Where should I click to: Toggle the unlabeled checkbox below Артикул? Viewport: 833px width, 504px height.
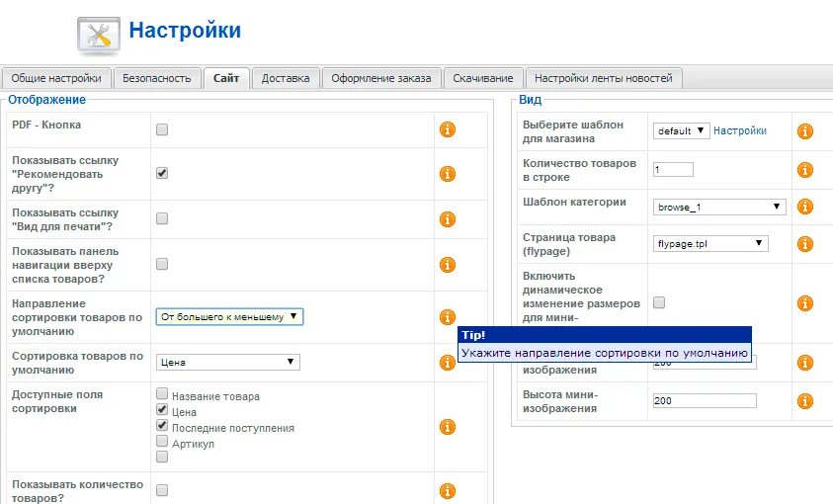click(162, 457)
